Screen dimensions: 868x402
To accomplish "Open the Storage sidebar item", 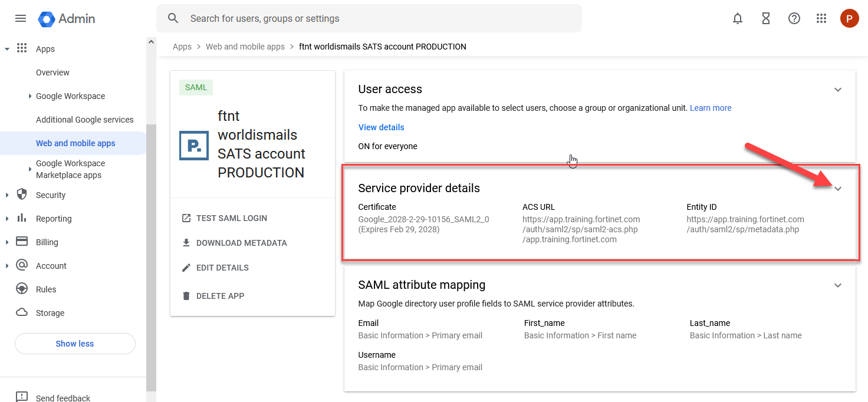I will [x=50, y=313].
